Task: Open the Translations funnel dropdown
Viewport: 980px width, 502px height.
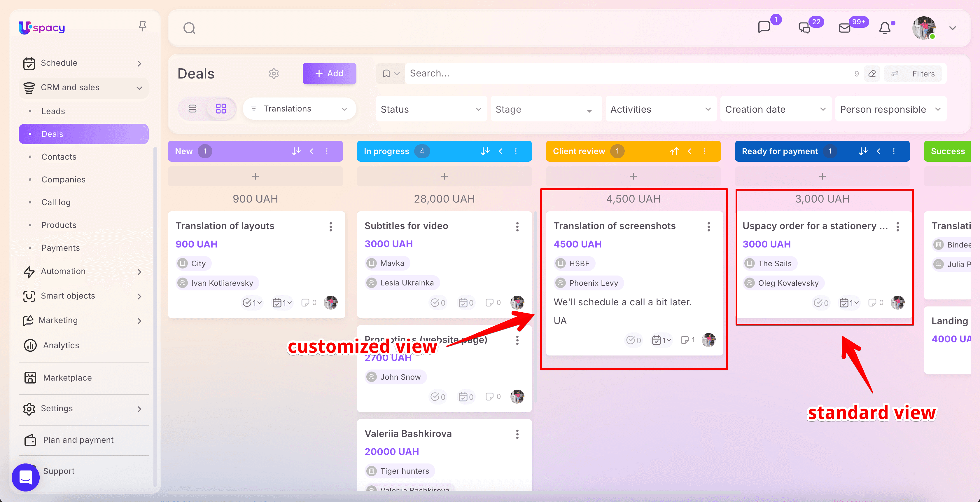Action: [300, 109]
